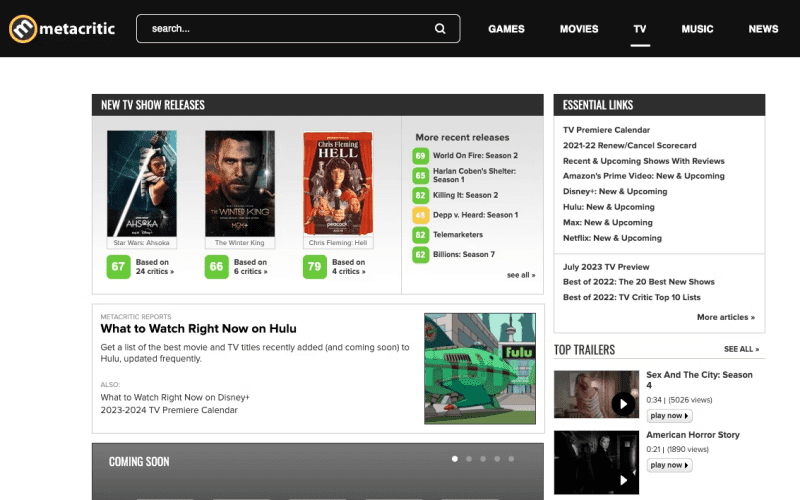The height and width of the screenshot is (500, 800).
Task: Click 'More articles »' link
Action: [726, 317]
